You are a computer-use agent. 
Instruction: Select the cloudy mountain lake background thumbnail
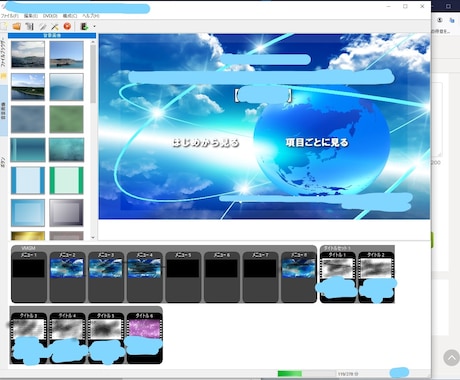pos(28,55)
